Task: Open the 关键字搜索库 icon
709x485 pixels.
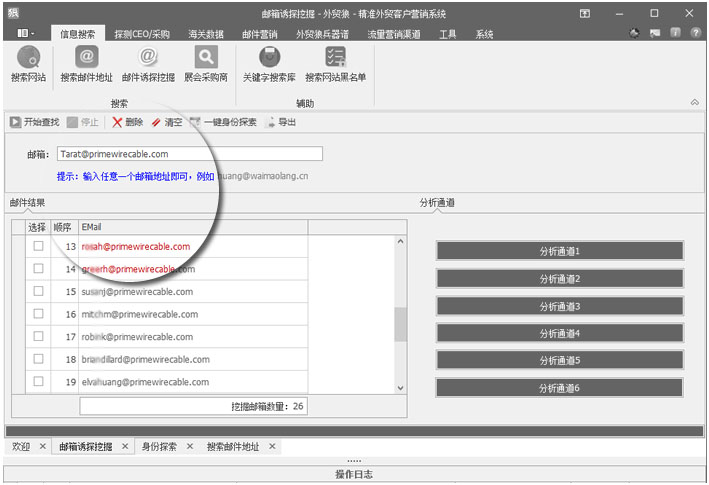Action: click(x=269, y=59)
